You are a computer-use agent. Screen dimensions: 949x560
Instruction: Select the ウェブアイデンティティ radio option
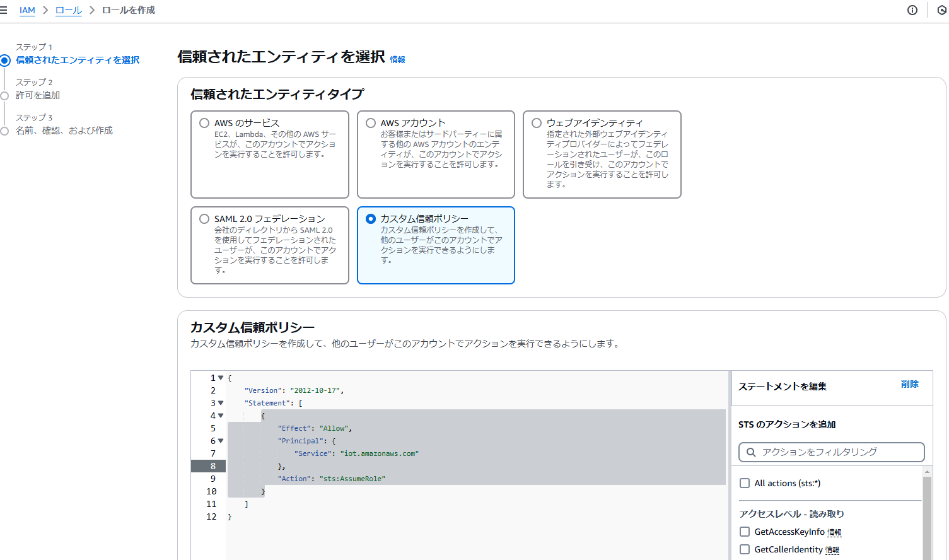coord(537,123)
